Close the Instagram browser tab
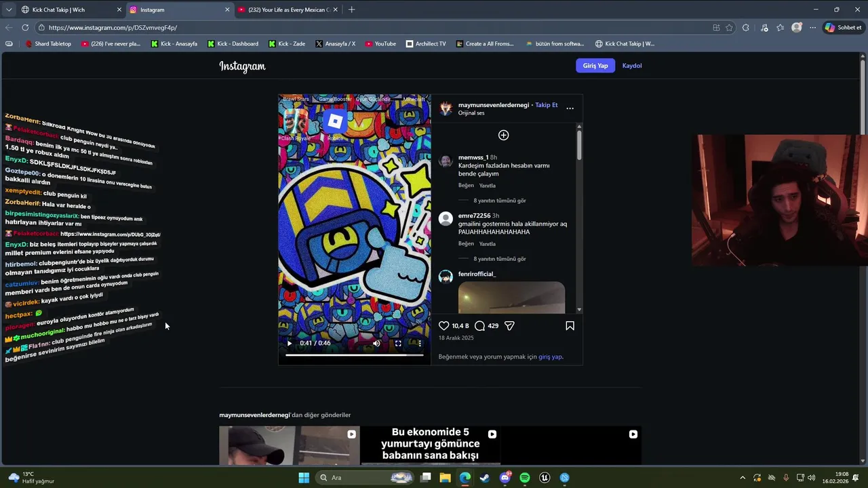This screenshot has height=488, width=868. coord(227,9)
